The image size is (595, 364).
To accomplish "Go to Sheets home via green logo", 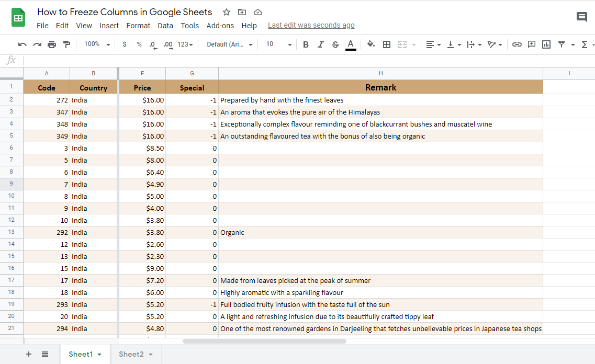I will click(x=18, y=17).
